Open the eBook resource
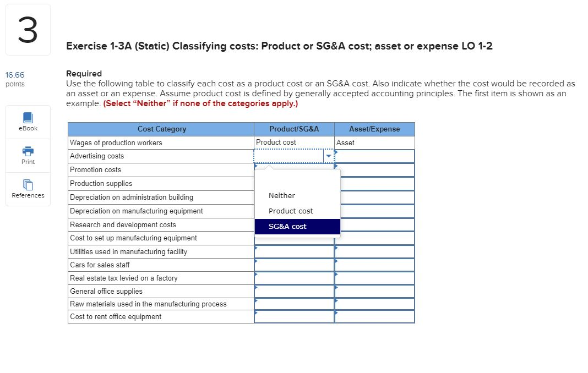 [x=28, y=122]
